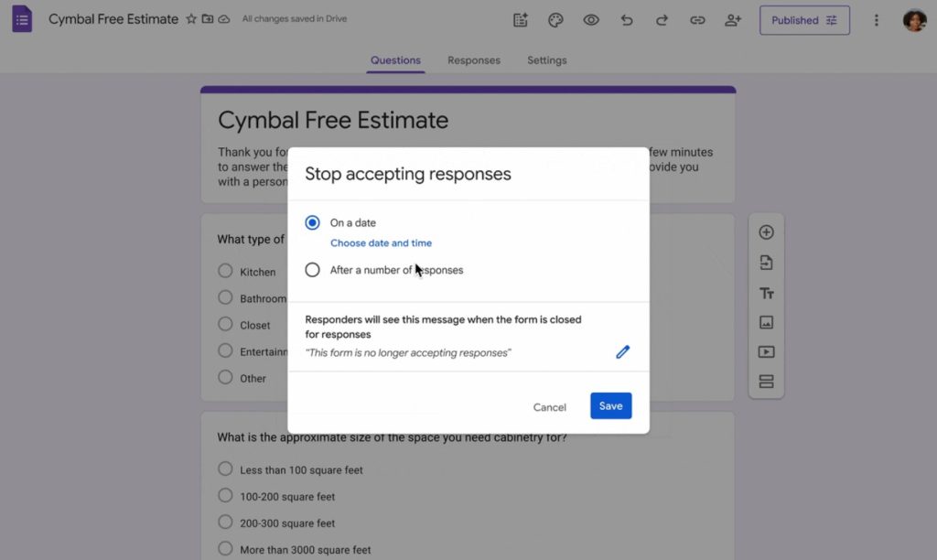The height and width of the screenshot is (560, 937).
Task: Select "After a number of responses" option
Action: point(313,270)
